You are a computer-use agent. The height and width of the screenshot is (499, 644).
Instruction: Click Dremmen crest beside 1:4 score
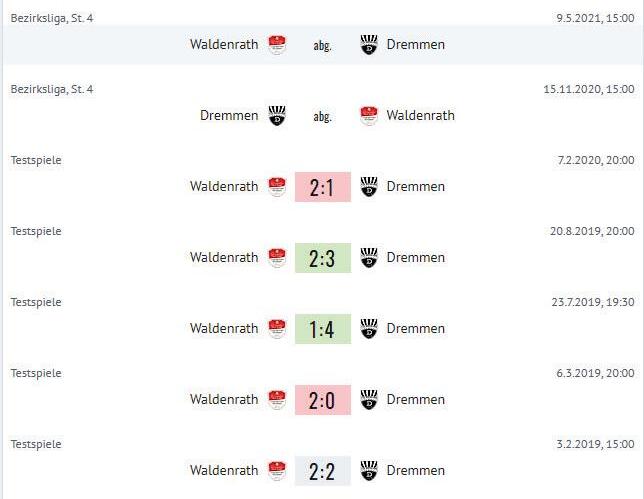tap(369, 329)
